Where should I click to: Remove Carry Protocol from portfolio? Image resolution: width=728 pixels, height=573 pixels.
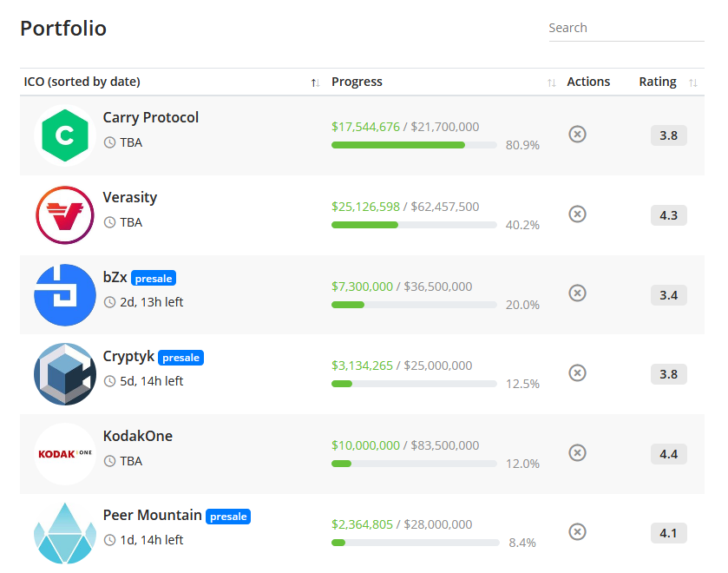(x=577, y=135)
